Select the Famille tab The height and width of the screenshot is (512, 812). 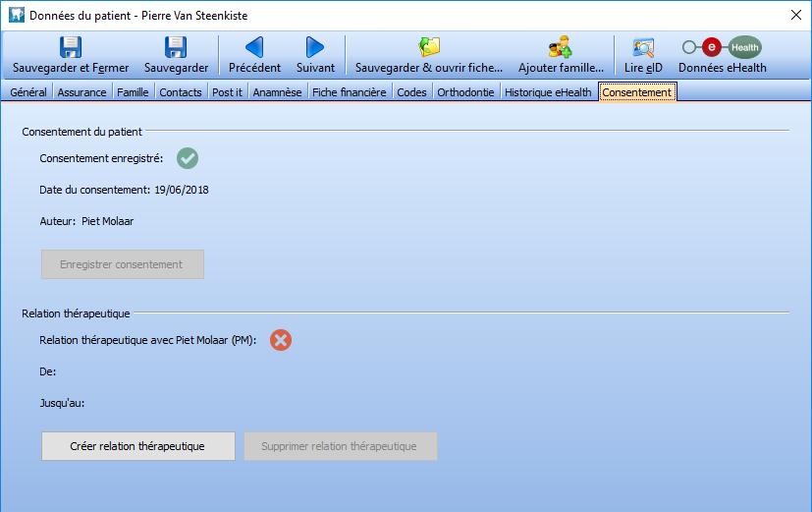coord(133,92)
